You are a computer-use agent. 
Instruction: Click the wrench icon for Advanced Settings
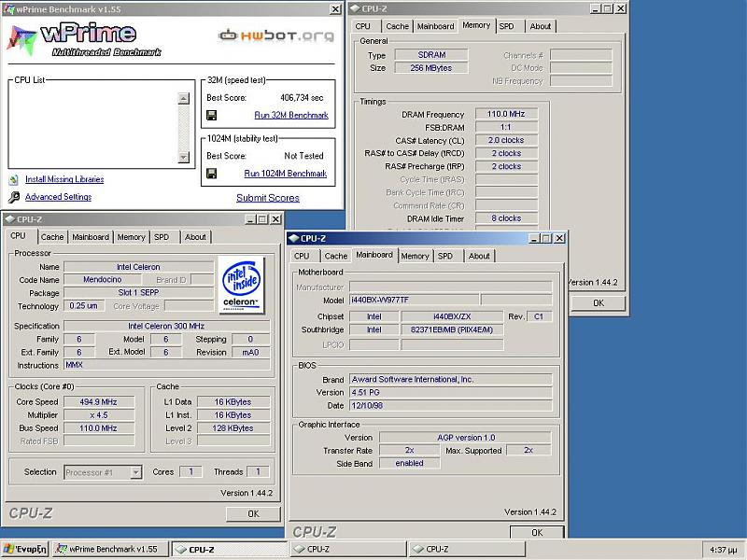(14, 197)
